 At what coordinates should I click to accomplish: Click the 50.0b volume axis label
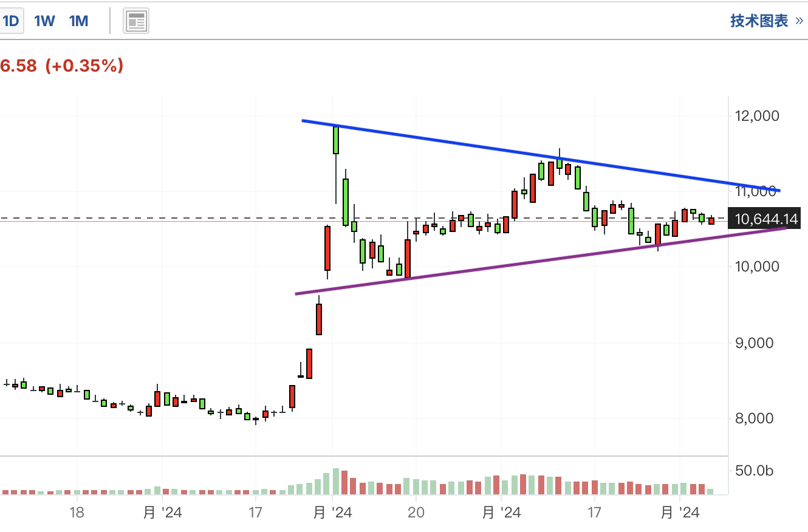[754, 471]
